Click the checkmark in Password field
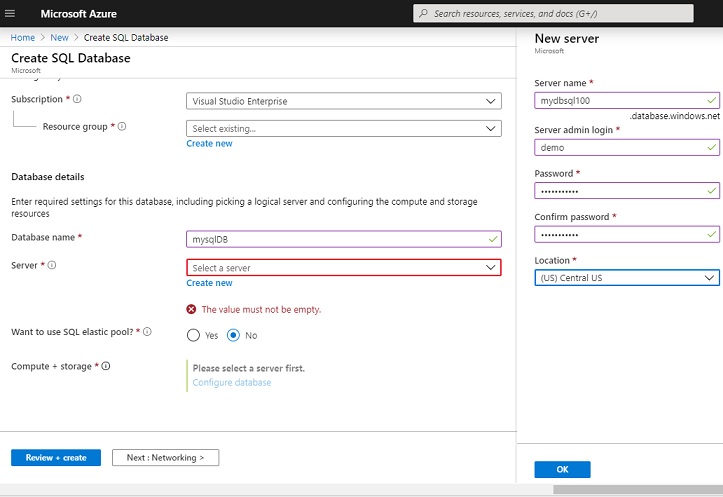 coord(711,190)
